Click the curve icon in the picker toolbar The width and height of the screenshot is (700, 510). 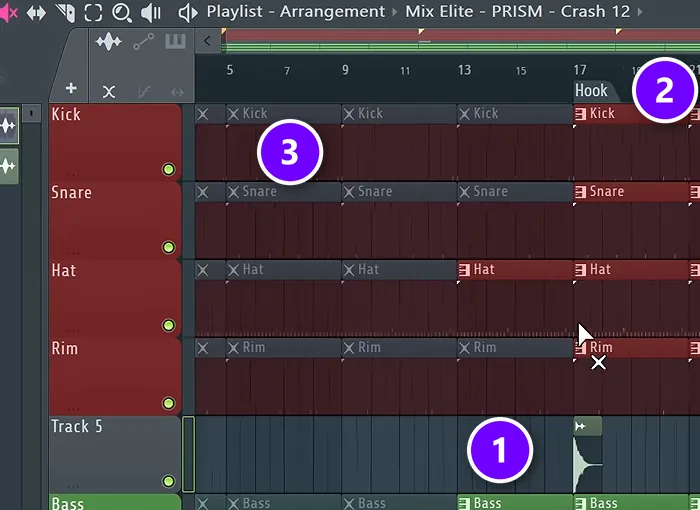coord(144,92)
